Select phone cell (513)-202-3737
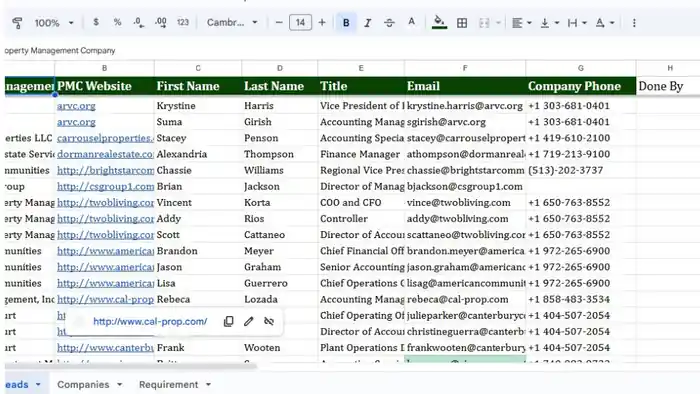Image resolution: width=700 pixels, height=394 pixels. coord(581,170)
